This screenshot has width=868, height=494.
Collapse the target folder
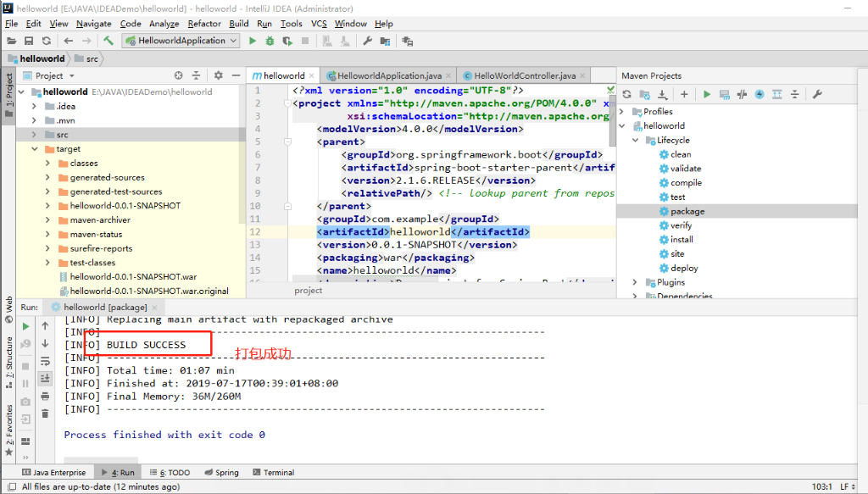[34, 149]
